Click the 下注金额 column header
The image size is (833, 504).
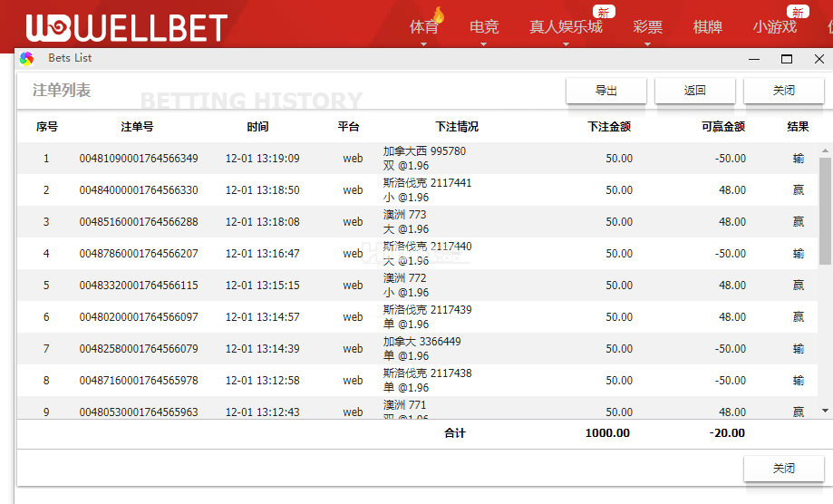pos(609,127)
